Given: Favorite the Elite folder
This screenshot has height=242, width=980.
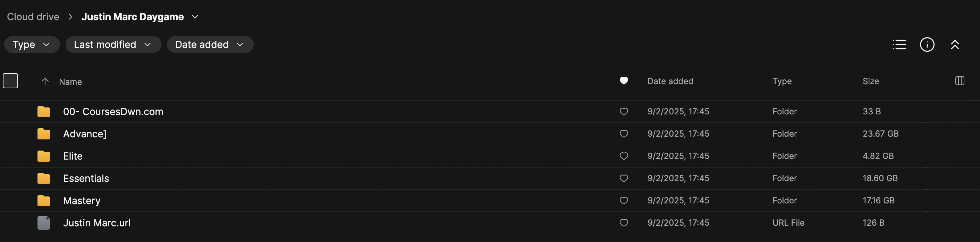Looking at the screenshot, I should 624,156.
